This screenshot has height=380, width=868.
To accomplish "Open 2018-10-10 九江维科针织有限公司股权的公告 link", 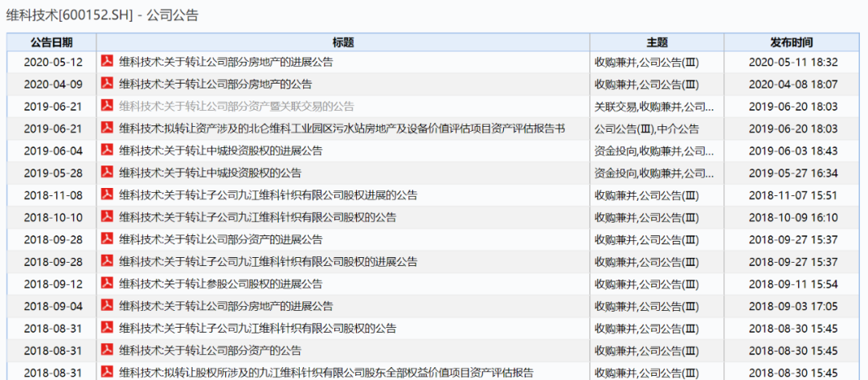I will [x=258, y=217].
